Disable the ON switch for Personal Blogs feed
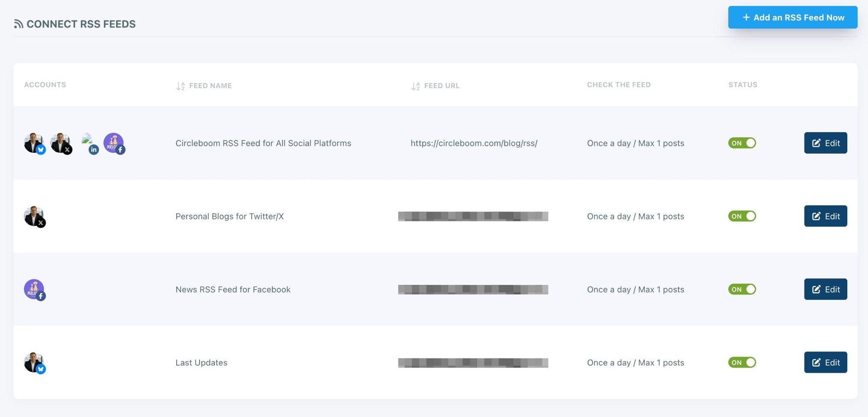This screenshot has height=417, width=868. click(x=742, y=216)
